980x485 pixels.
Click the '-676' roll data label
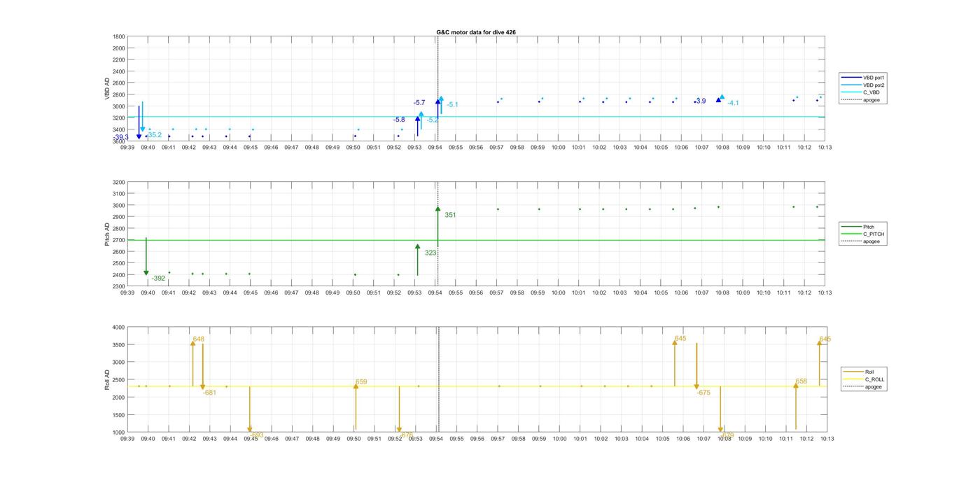click(406, 435)
